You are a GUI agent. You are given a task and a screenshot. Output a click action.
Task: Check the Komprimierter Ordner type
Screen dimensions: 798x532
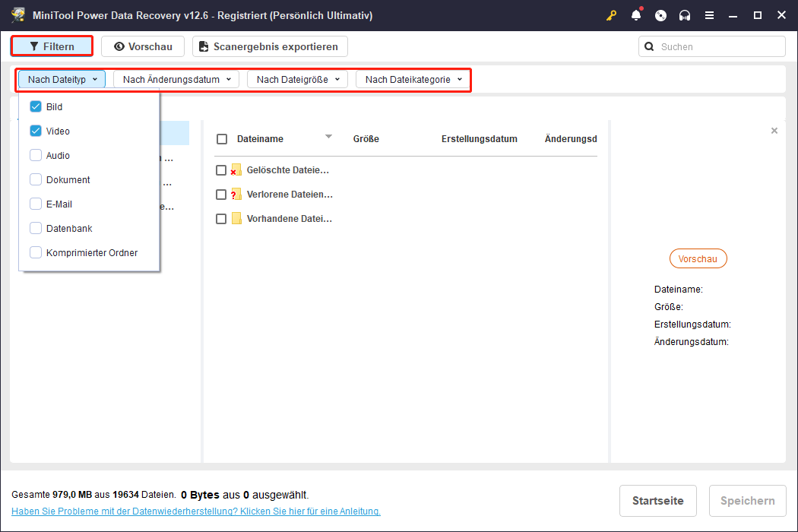coord(36,252)
